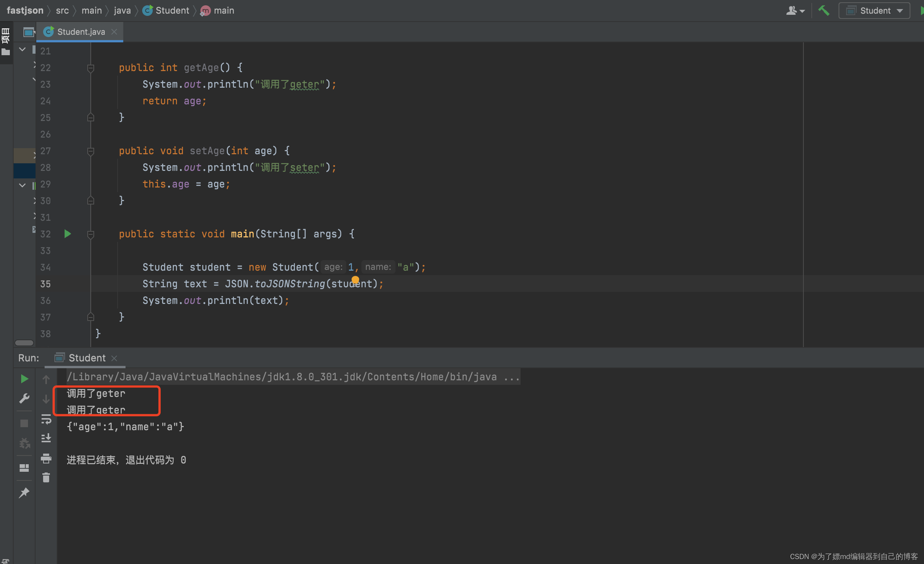
Task: Click the stop process square icon
Action: 24,423
